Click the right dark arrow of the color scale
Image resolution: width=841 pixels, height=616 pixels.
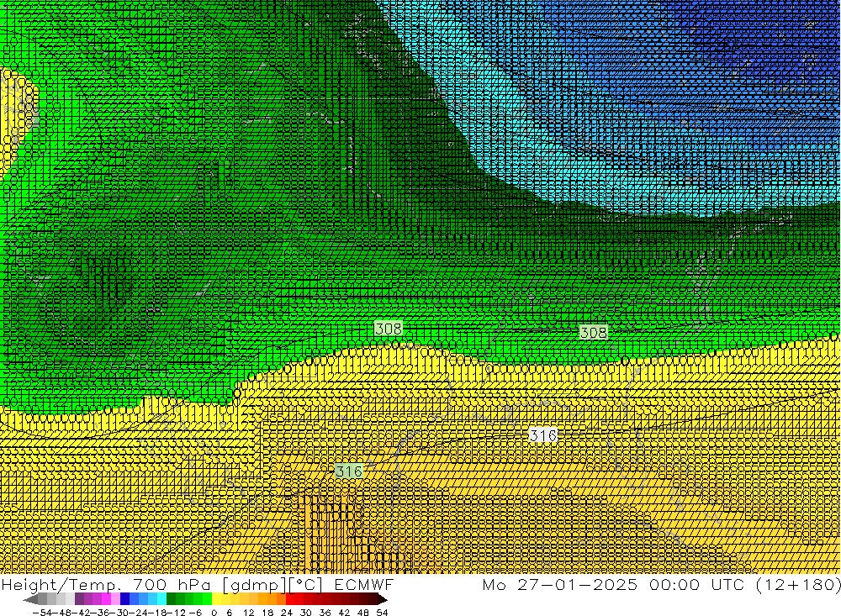click(383, 600)
